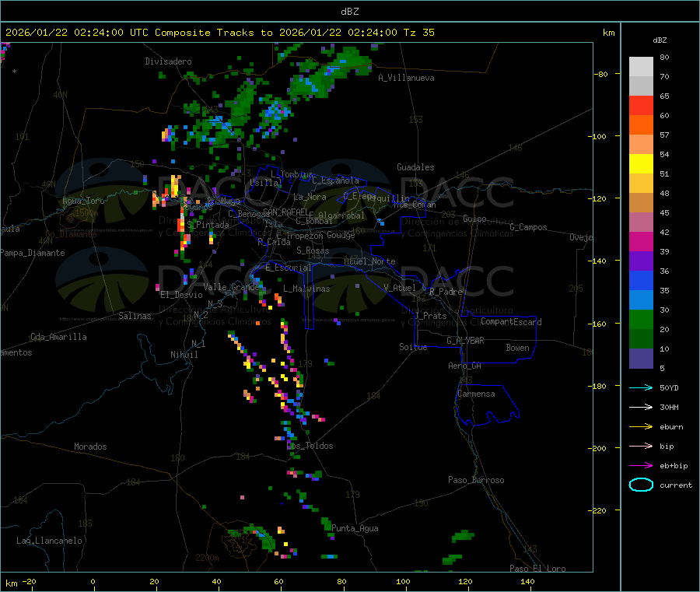Click the Cda_Amarilla map label
Image resolution: width=700 pixels, height=592 pixels.
tap(58, 337)
